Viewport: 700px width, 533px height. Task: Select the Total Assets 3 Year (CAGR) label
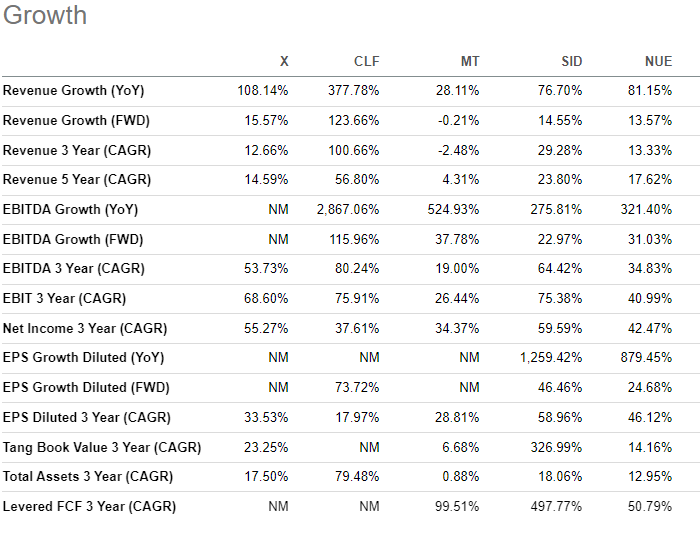tap(87, 477)
